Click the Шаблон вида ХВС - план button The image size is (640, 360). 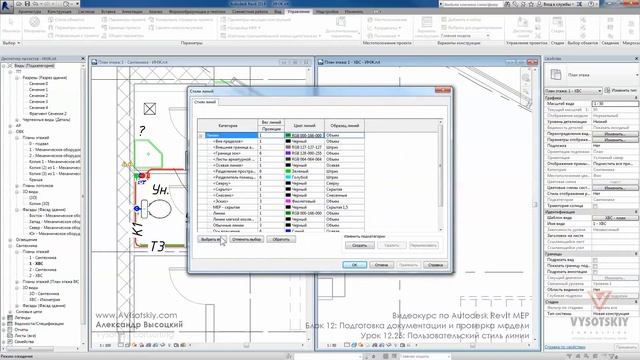click(615, 218)
